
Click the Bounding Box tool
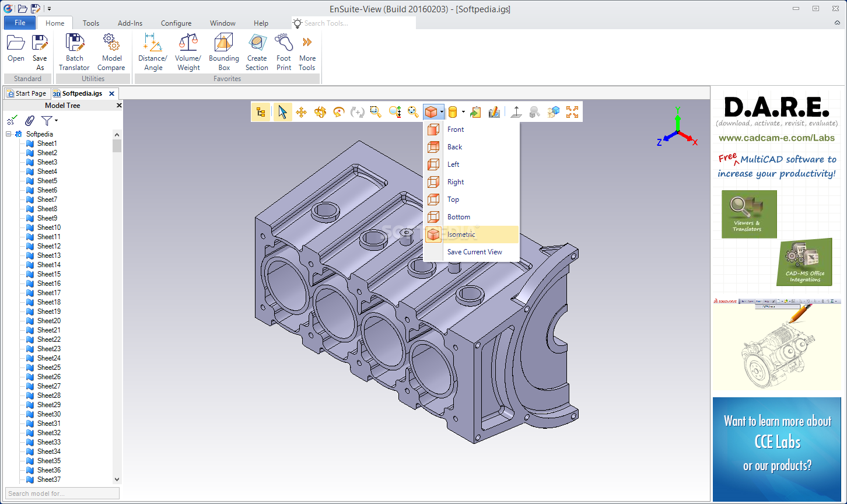click(224, 52)
